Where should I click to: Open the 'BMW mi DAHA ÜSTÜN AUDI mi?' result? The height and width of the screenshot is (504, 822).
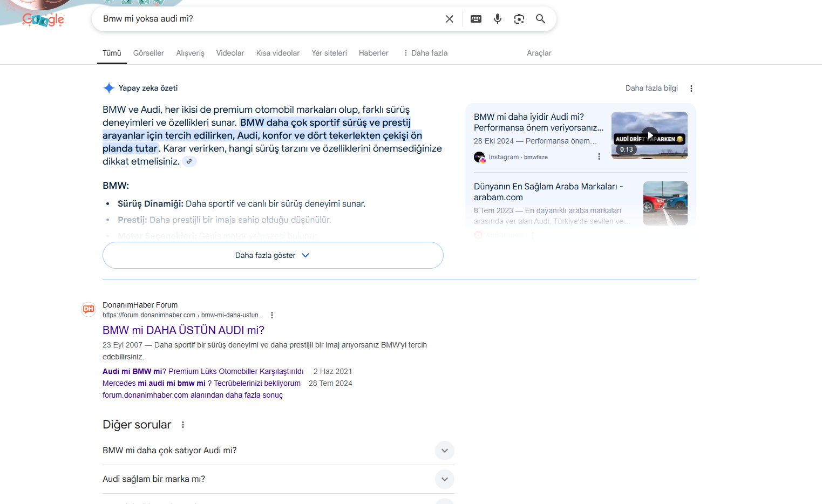[184, 330]
